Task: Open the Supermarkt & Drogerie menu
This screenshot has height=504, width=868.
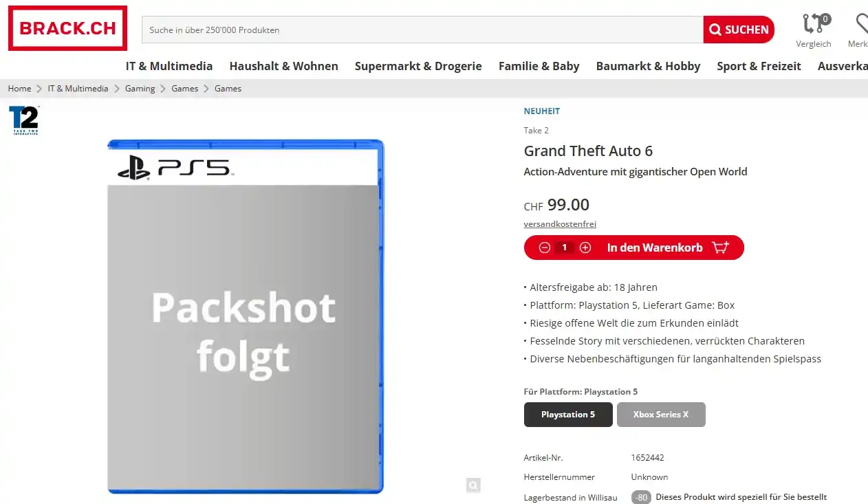Action: click(418, 66)
